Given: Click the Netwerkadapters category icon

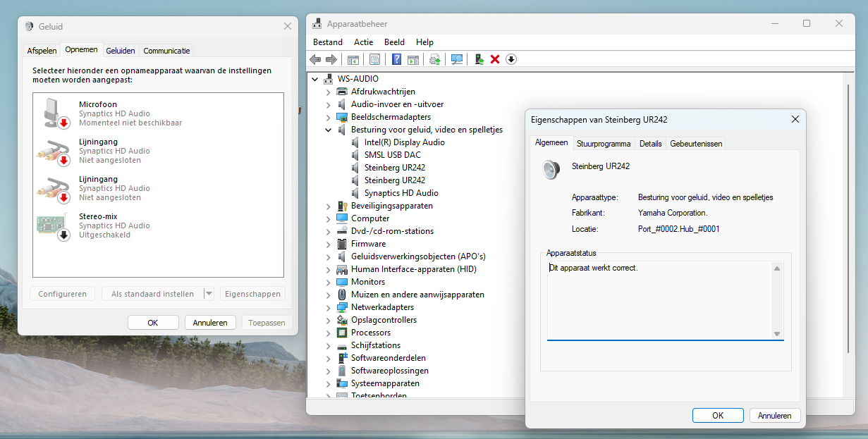Looking at the screenshot, I should (342, 307).
